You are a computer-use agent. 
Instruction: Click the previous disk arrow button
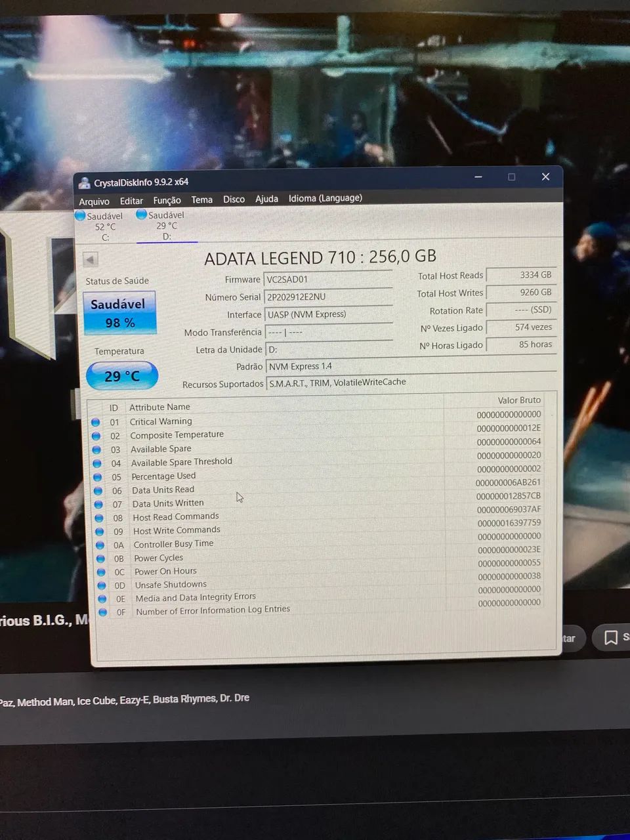point(91,259)
